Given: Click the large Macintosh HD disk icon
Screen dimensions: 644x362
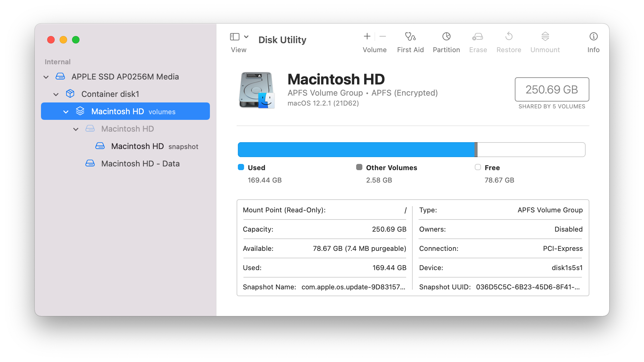Looking at the screenshot, I should coord(256,90).
